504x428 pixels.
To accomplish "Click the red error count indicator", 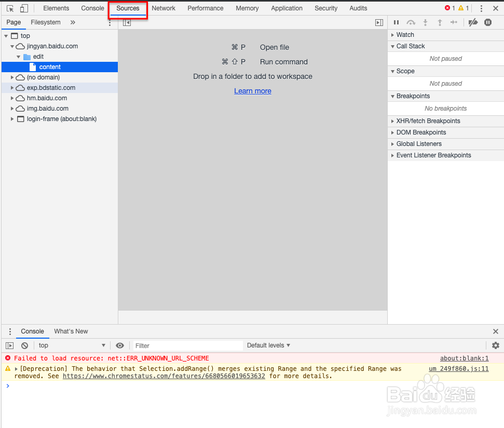I will point(449,8).
